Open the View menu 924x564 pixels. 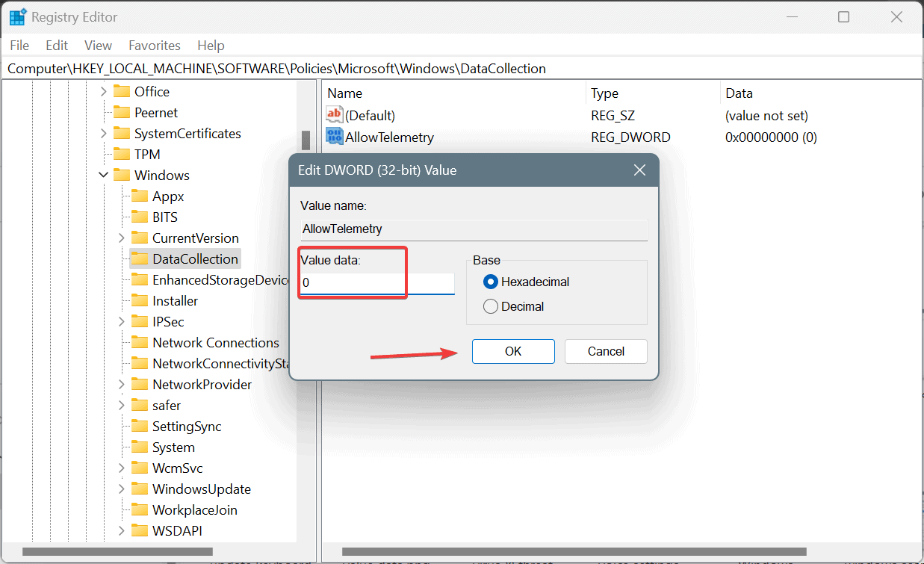98,46
